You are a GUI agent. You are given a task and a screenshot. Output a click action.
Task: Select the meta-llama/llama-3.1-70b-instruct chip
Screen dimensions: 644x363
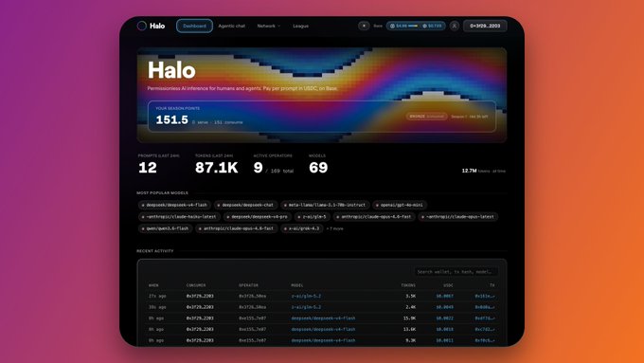(325, 205)
